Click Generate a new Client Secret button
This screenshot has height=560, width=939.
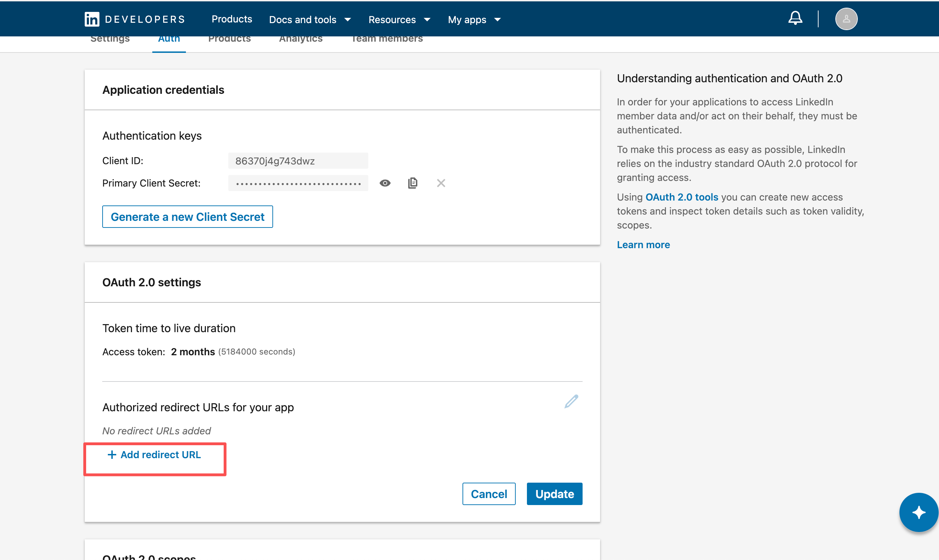point(187,217)
